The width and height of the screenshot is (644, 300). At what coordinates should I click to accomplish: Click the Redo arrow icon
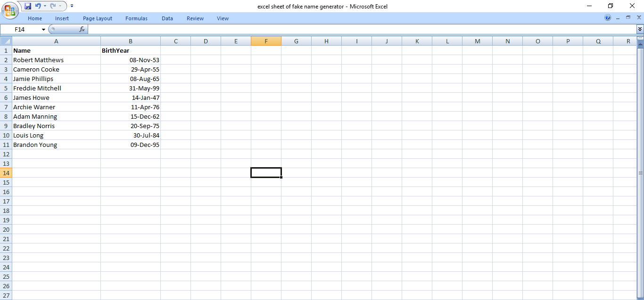(x=53, y=6)
